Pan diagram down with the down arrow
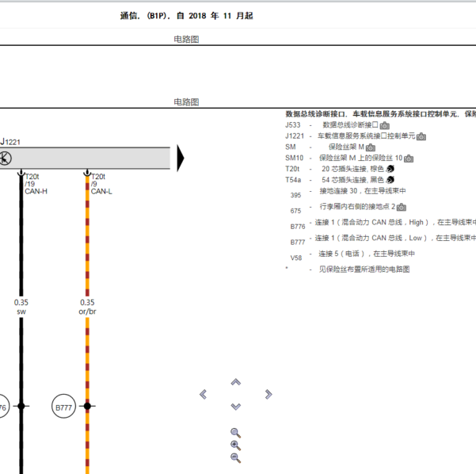The width and height of the screenshot is (476, 474). [x=235, y=407]
